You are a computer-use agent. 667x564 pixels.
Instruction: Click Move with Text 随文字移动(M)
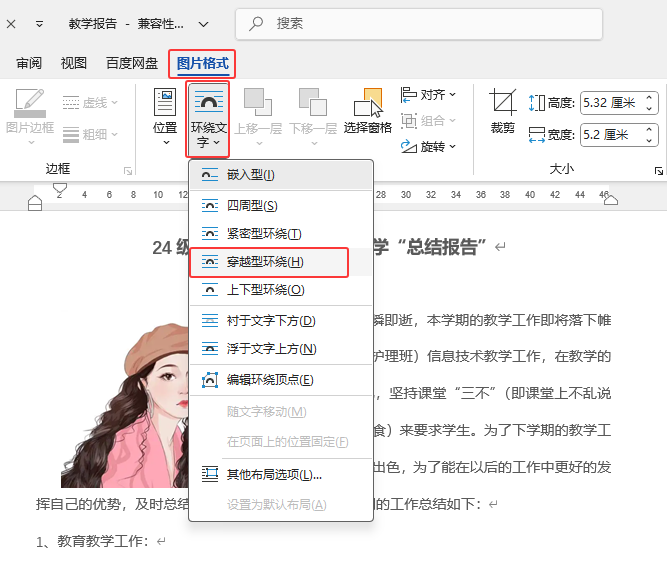(281, 412)
